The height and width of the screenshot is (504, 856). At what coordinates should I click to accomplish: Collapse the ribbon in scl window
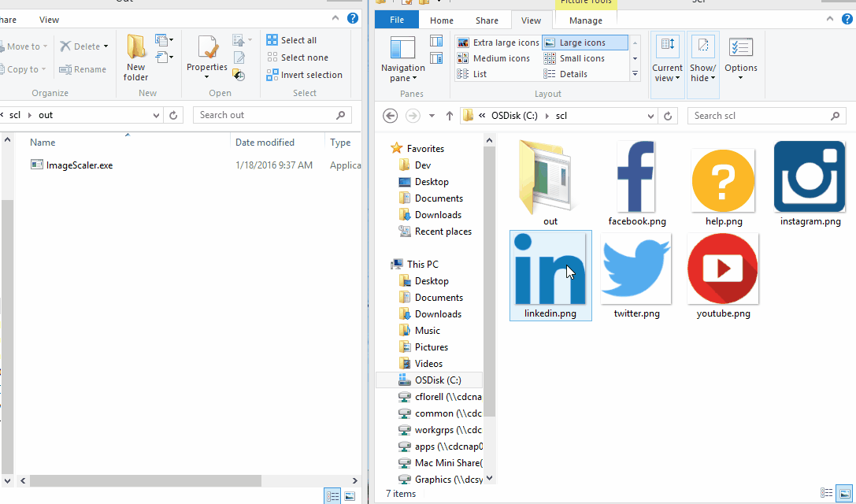click(830, 19)
